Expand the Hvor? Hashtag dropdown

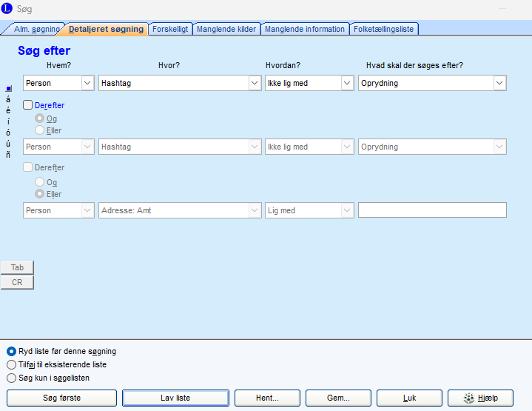click(253, 83)
